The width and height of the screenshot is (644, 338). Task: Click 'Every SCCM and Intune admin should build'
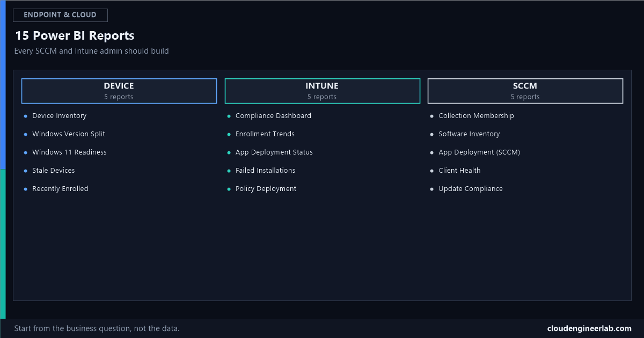pyautogui.click(x=92, y=51)
